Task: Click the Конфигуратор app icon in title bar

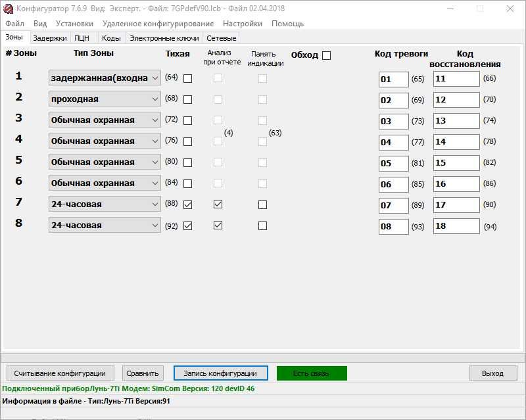Action: coord(8,9)
